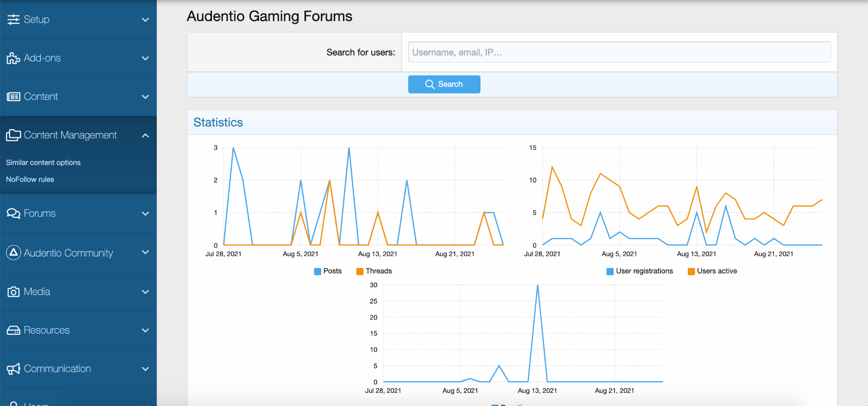Viewport: 868px width, 406px height.
Task: Expand the Setup section chevron
Action: click(x=145, y=20)
